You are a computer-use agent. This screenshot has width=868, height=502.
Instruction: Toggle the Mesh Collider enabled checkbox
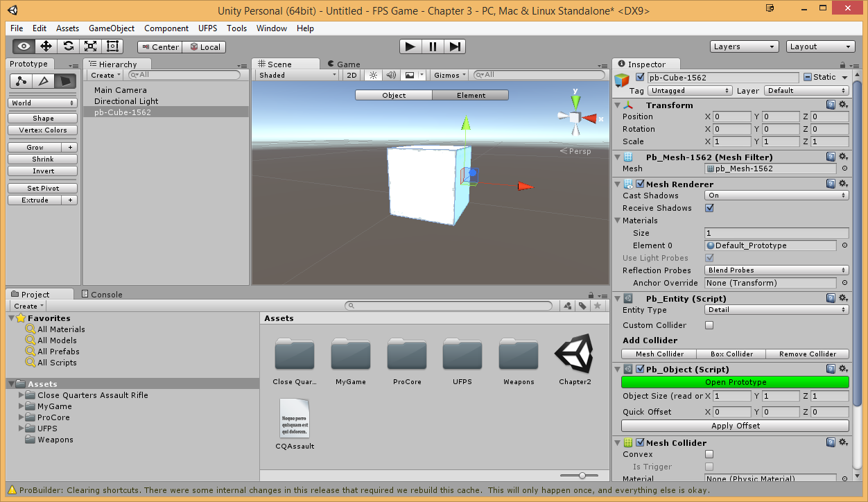click(x=640, y=442)
